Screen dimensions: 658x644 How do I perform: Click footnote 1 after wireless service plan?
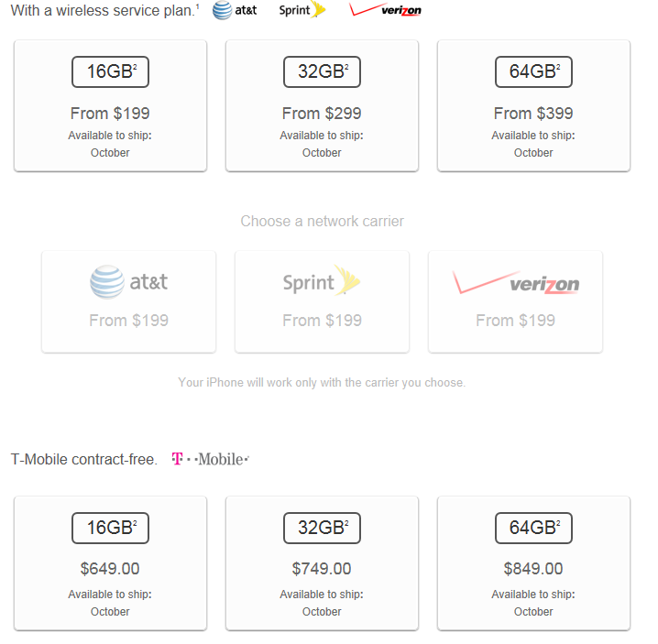pyautogui.click(x=198, y=6)
